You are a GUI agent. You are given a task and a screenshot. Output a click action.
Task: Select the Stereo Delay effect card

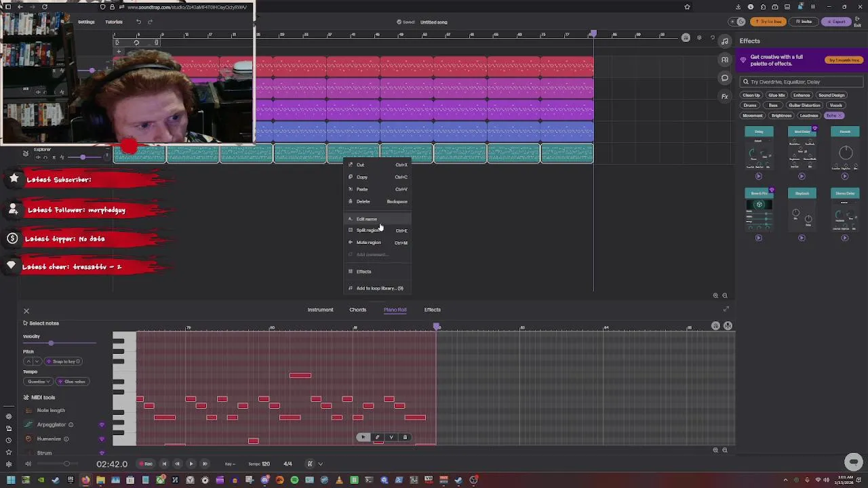point(845,211)
